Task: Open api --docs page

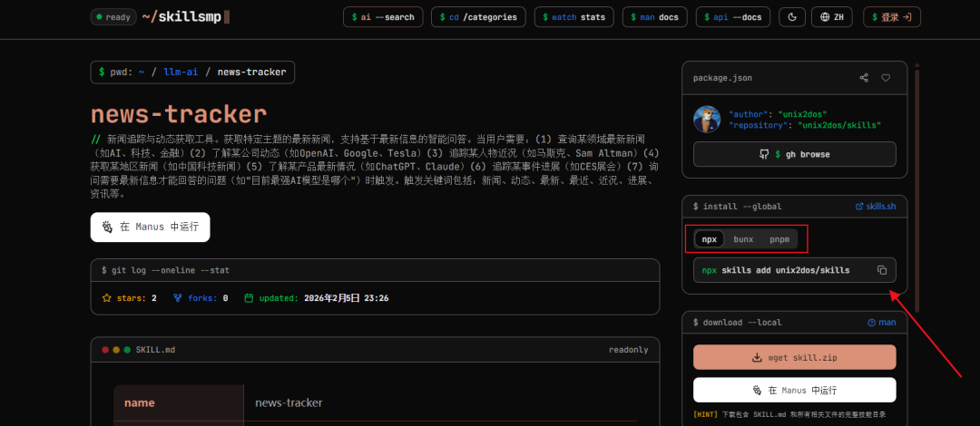Action: pos(733,17)
